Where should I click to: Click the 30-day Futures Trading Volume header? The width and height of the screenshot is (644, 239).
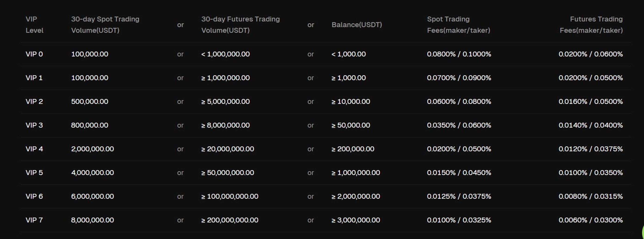pos(240,25)
